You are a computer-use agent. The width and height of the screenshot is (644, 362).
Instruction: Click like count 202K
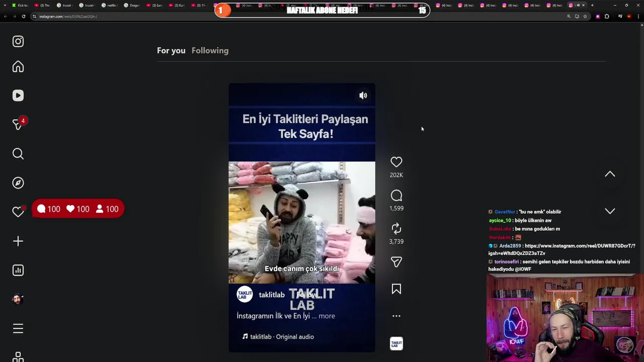pyautogui.click(x=396, y=175)
